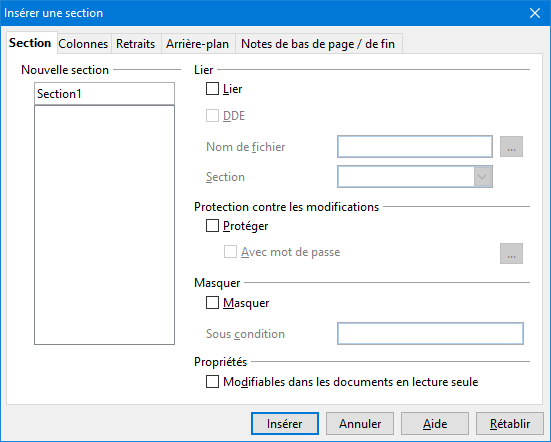This screenshot has width=551, height=442.
Task: Cancel with the Annuler button
Action: click(x=360, y=424)
